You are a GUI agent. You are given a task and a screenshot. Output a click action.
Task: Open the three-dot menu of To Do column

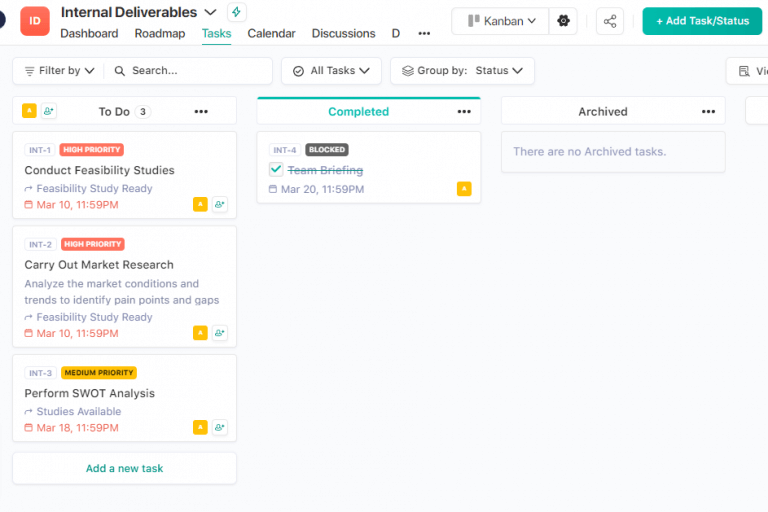[201, 112]
